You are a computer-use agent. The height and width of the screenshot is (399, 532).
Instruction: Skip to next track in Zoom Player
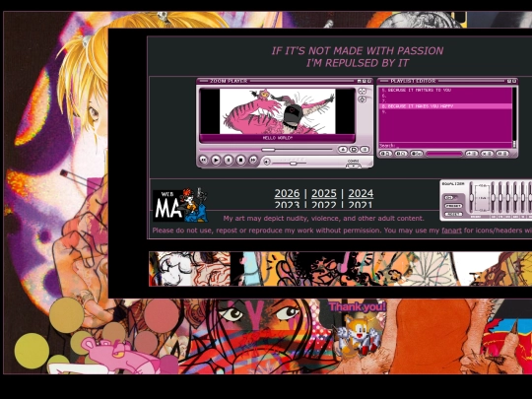[x=253, y=160]
